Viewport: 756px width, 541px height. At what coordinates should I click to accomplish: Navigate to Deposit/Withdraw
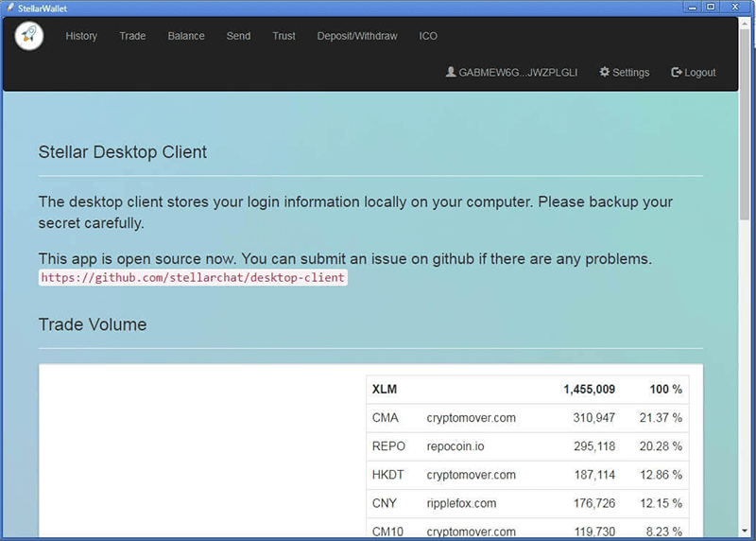click(357, 36)
